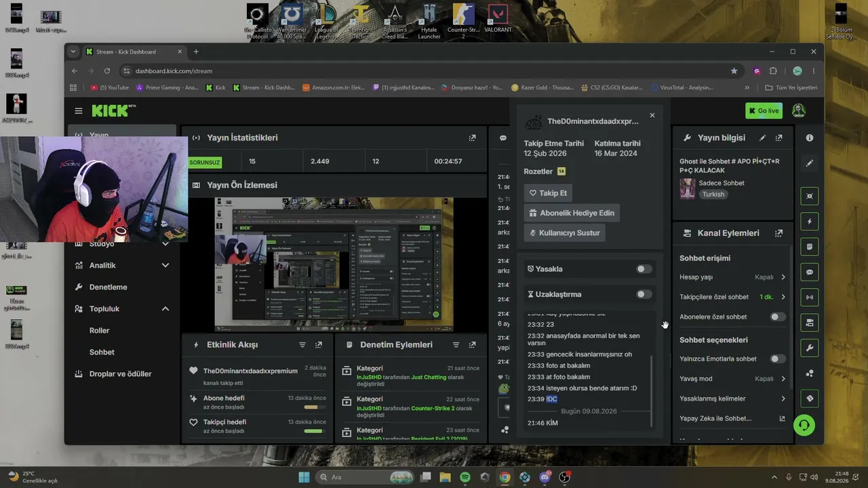Screen dimensions: 868x488
Task: Open Spotify from the taskbar
Action: (465, 477)
